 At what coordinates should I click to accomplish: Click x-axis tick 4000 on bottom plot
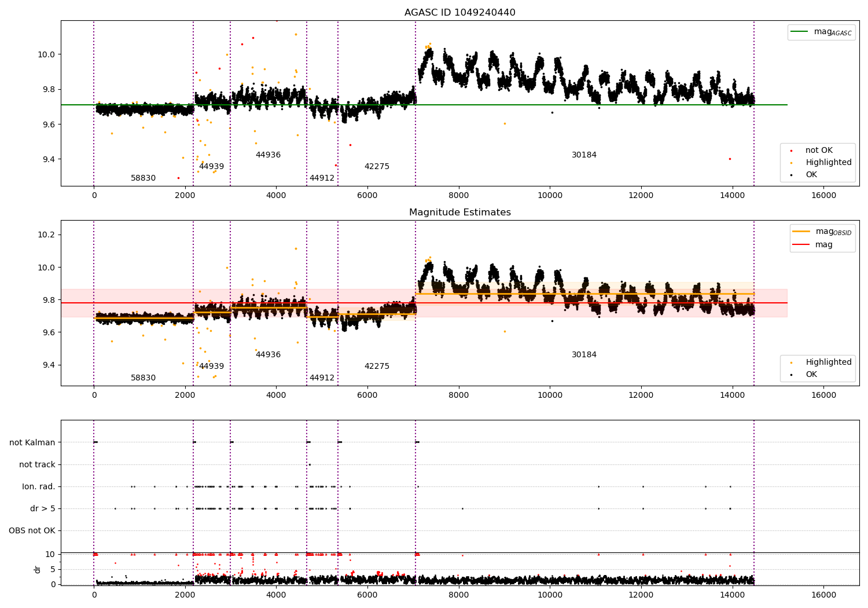276,595
